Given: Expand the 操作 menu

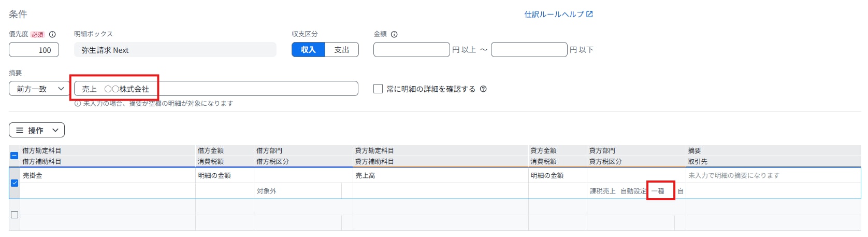Looking at the screenshot, I should 37,130.
